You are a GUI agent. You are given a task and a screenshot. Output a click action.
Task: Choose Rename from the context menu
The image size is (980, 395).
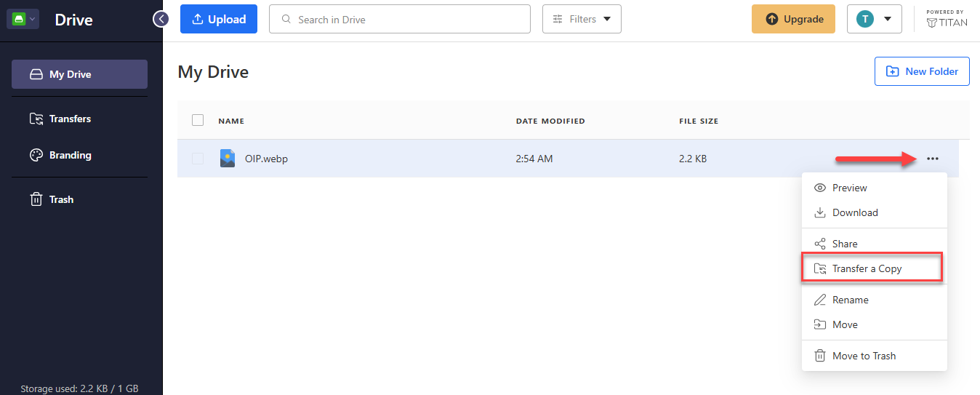875,300
